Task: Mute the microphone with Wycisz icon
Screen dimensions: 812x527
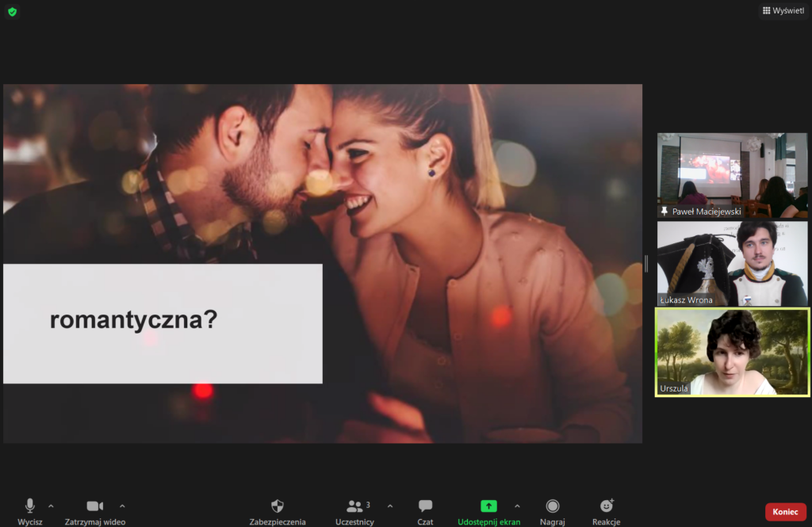Action: (x=29, y=506)
